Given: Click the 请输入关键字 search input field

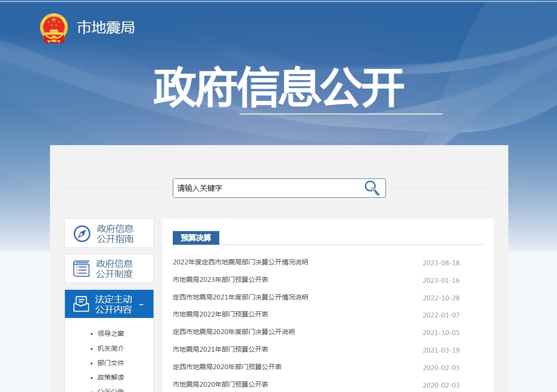Looking at the screenshot, I should pos(263,188).
